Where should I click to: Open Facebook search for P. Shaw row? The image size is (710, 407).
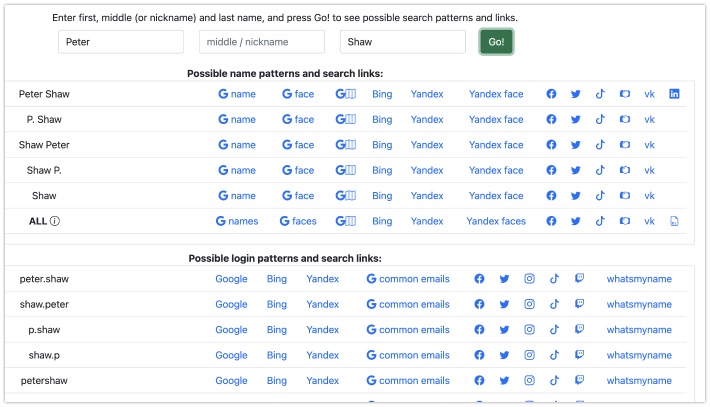click(x=551, y=119)
